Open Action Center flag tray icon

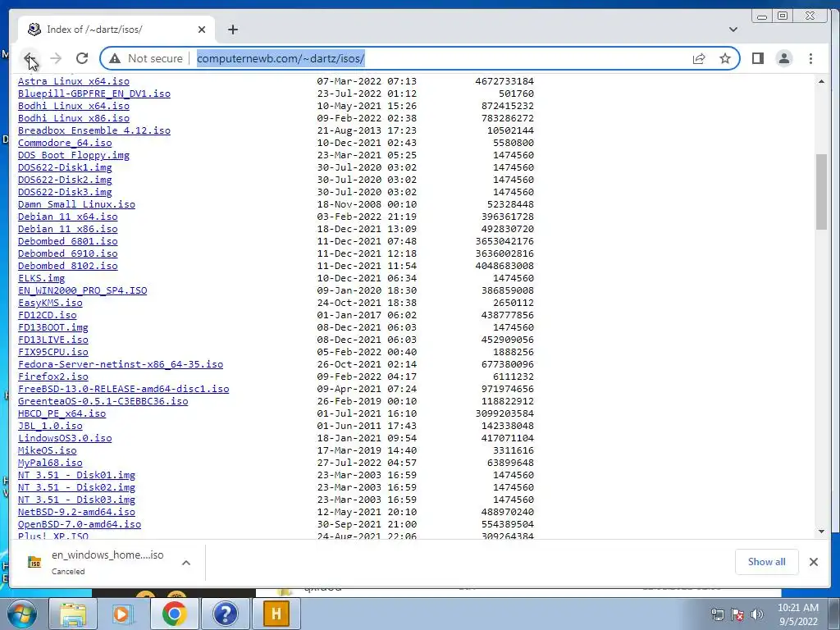737,614
